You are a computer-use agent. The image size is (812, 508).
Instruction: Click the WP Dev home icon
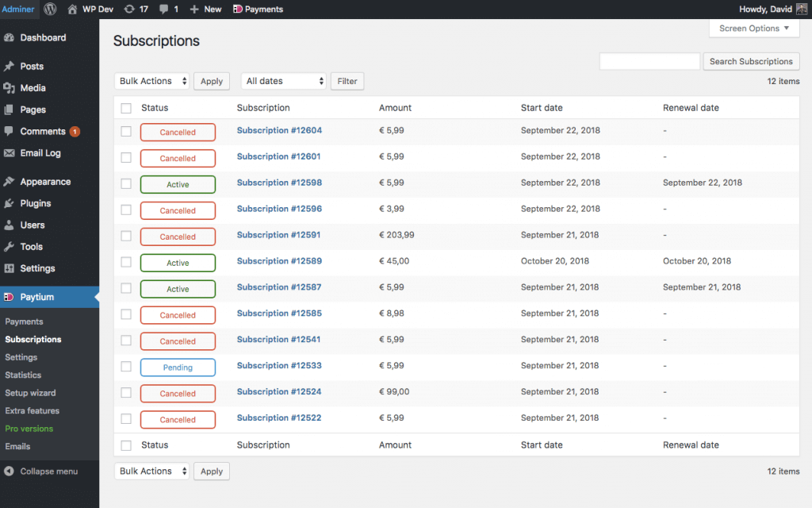73,9
